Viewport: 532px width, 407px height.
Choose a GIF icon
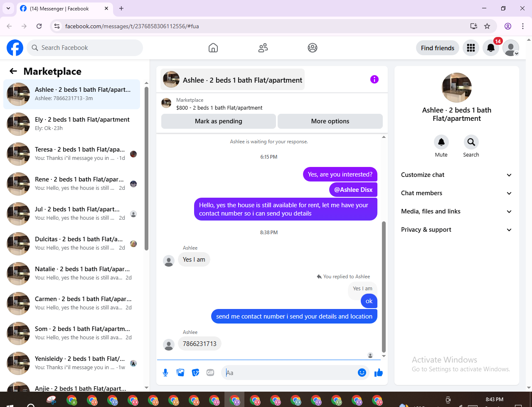(210, 373)
